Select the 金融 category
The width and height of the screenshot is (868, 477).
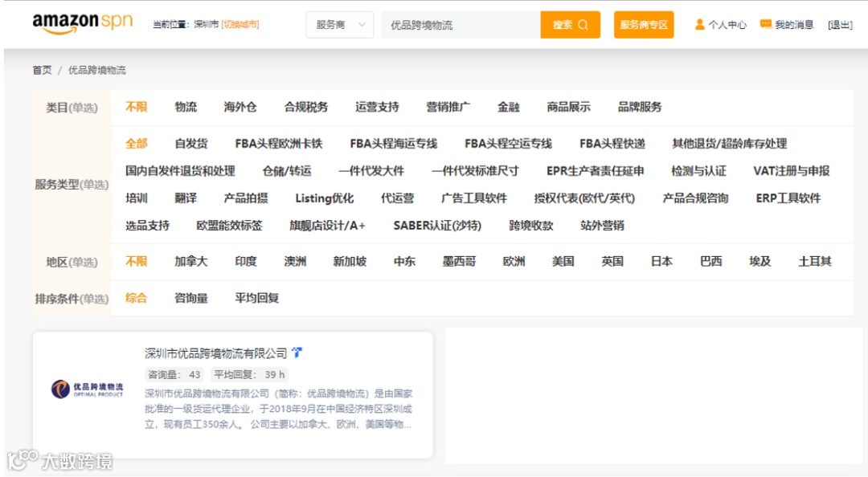pos(508,107)
